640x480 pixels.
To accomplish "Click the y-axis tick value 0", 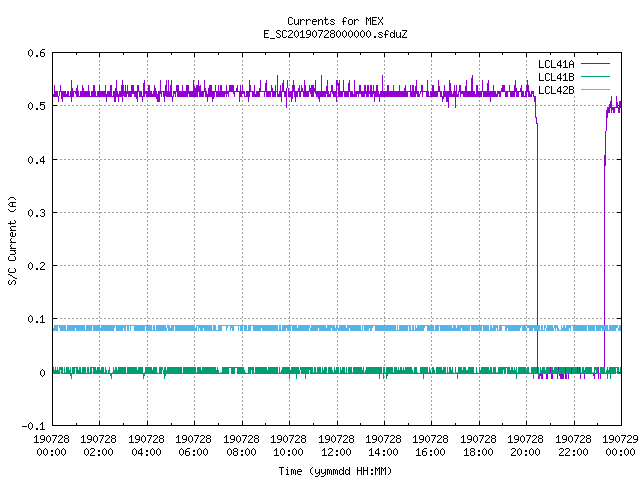I will point(42,373).
